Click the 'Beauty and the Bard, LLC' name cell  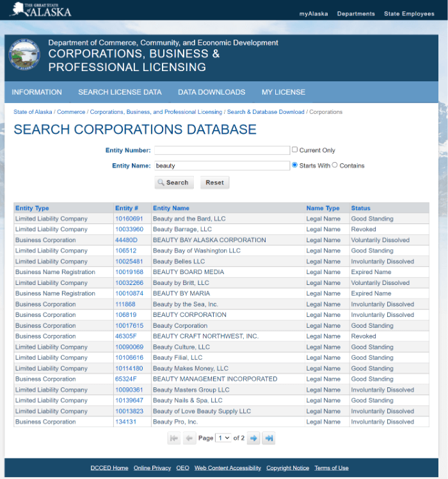click(228, 219)
